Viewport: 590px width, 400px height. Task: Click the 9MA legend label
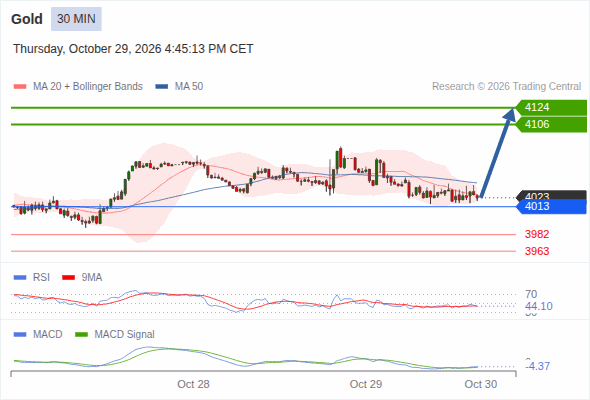click(92, 278)
